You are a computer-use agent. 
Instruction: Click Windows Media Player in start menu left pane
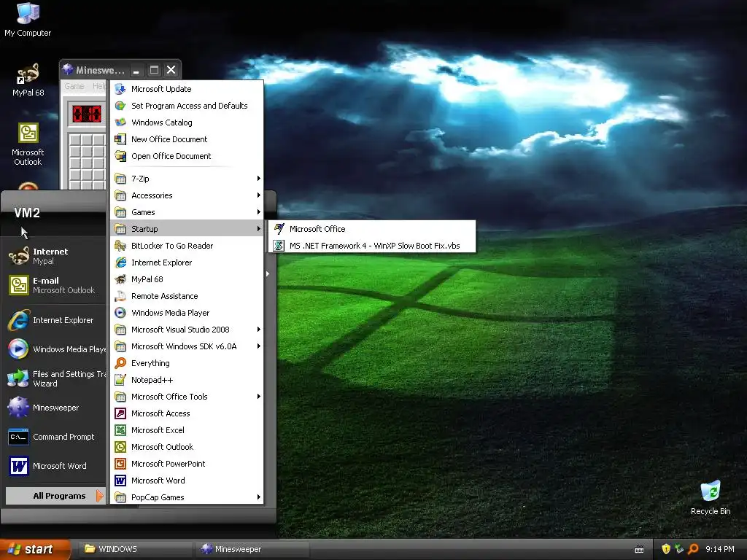tap(55, 349)
